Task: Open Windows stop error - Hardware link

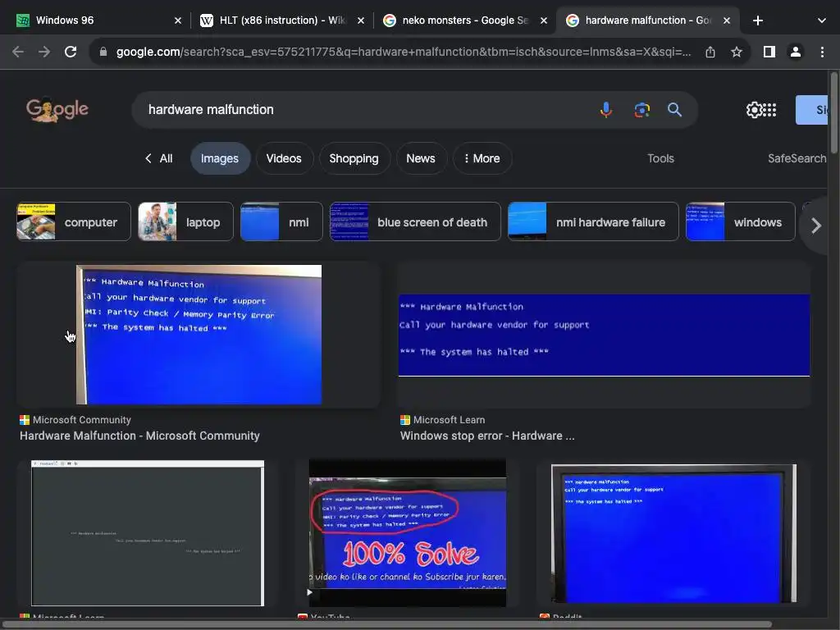Action: 487,436
